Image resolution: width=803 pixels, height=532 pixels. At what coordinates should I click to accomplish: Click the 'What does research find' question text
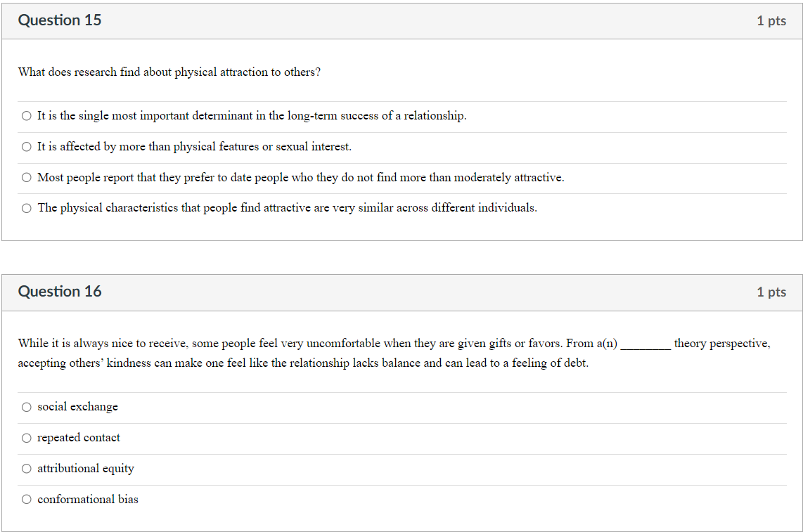click(x=169, y=72)
